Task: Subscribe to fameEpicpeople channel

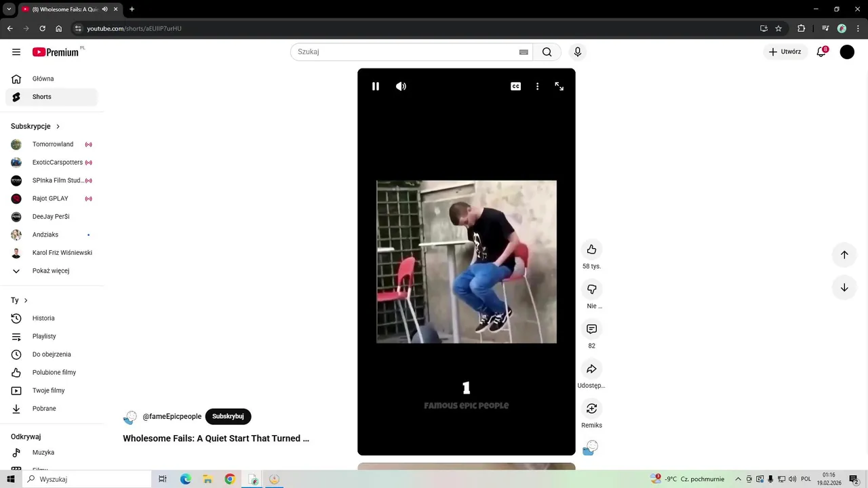Action: (228, 416)
